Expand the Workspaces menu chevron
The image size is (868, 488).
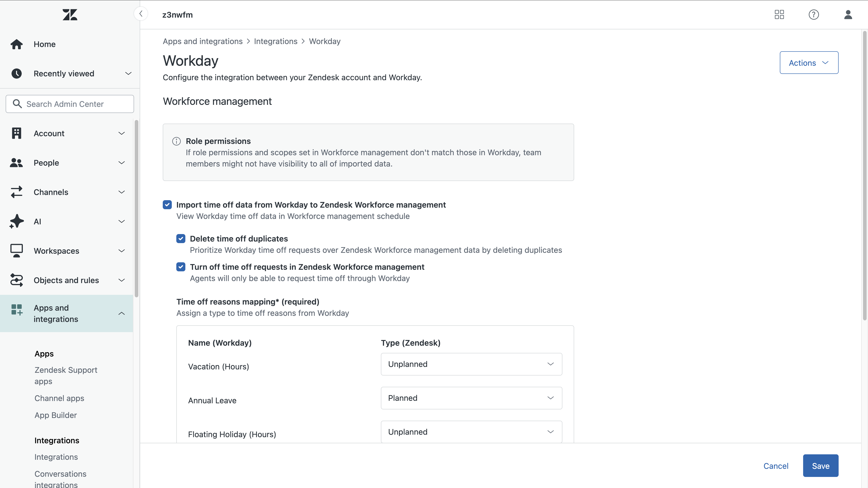122,251
